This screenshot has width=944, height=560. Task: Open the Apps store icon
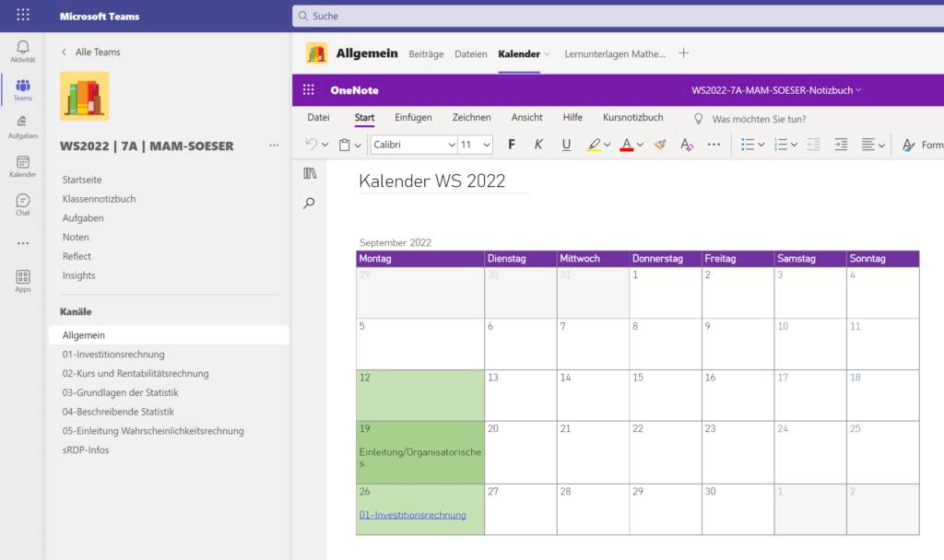[23, 281]
